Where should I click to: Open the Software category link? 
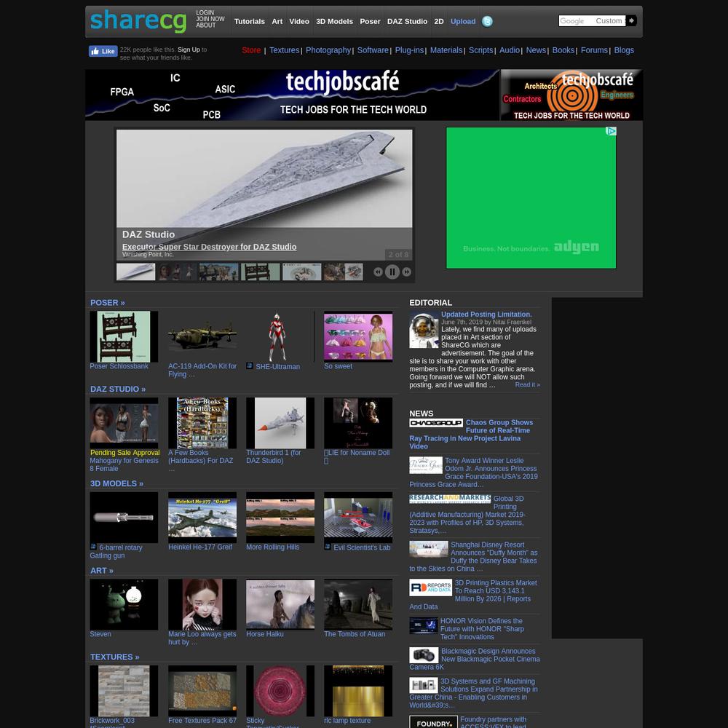(x=373, y=50)
